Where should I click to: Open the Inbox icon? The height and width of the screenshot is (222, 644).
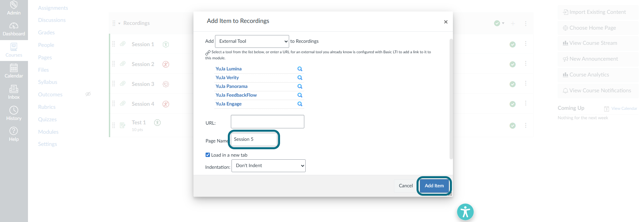pyautogui.click(x=14, y=89)
